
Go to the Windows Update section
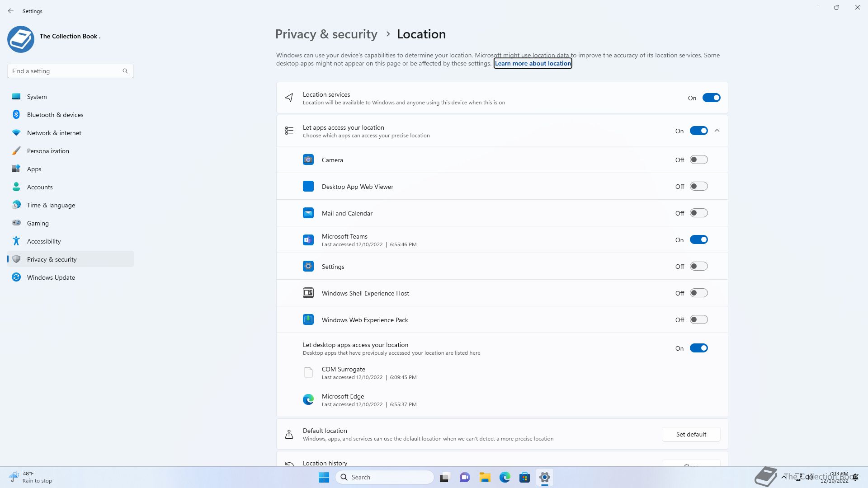[x=51, y=277]
